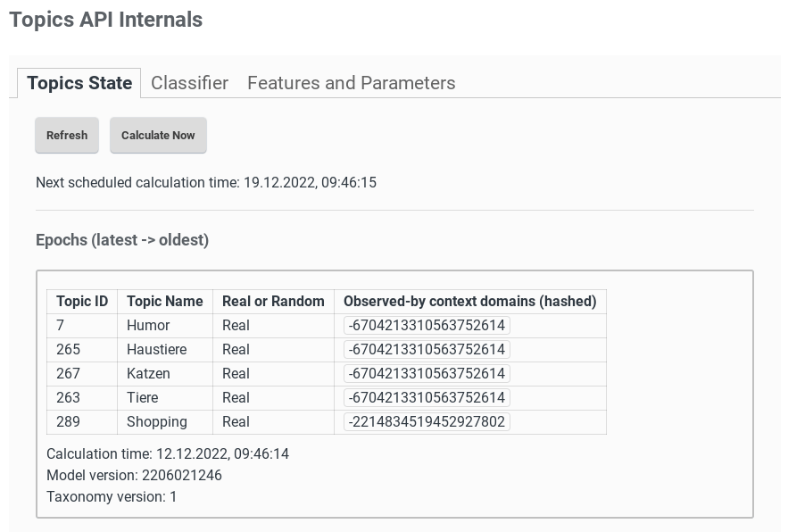788x532 pixels.
Task: Select the Katzen topic name cell
Action: (x=148, y=374)
